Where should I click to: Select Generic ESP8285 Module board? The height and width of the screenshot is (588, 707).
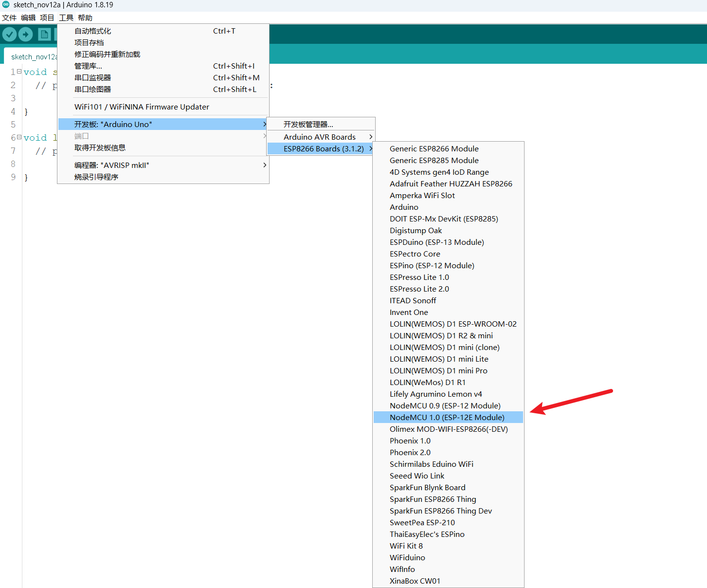[x=448, y=160]
